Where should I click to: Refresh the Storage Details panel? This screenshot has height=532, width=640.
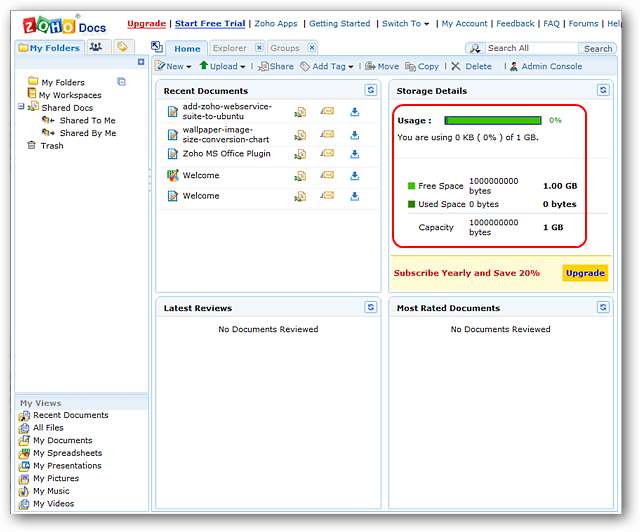(x=603, y=90)
